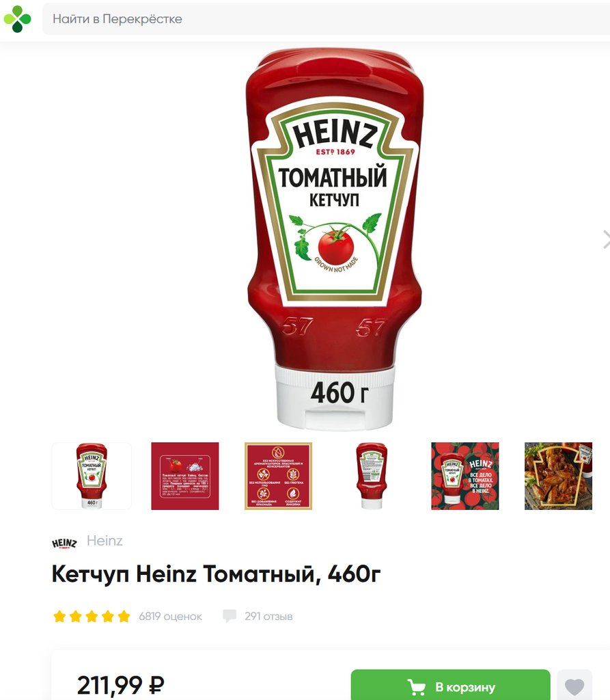The height and width of the screenshot is (700, 610).
Task: Open the ingredients composition thumbnail
Action: 184,476
